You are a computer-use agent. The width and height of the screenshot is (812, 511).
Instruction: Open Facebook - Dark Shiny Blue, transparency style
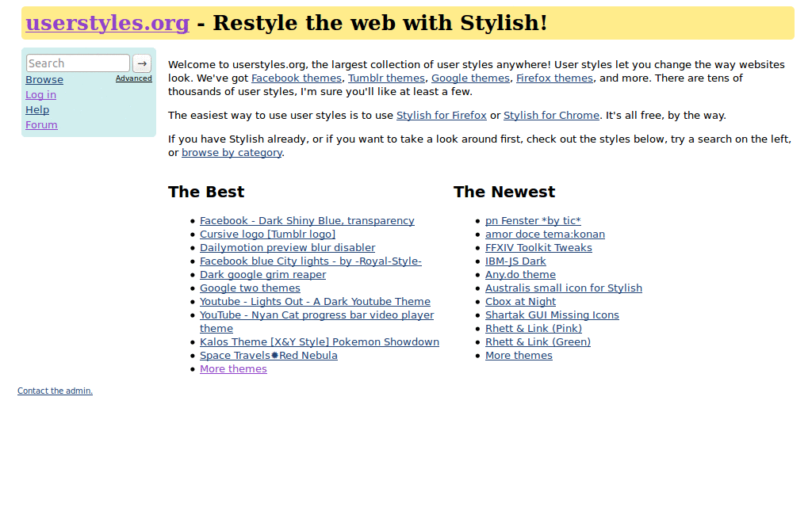pos(307,221)
